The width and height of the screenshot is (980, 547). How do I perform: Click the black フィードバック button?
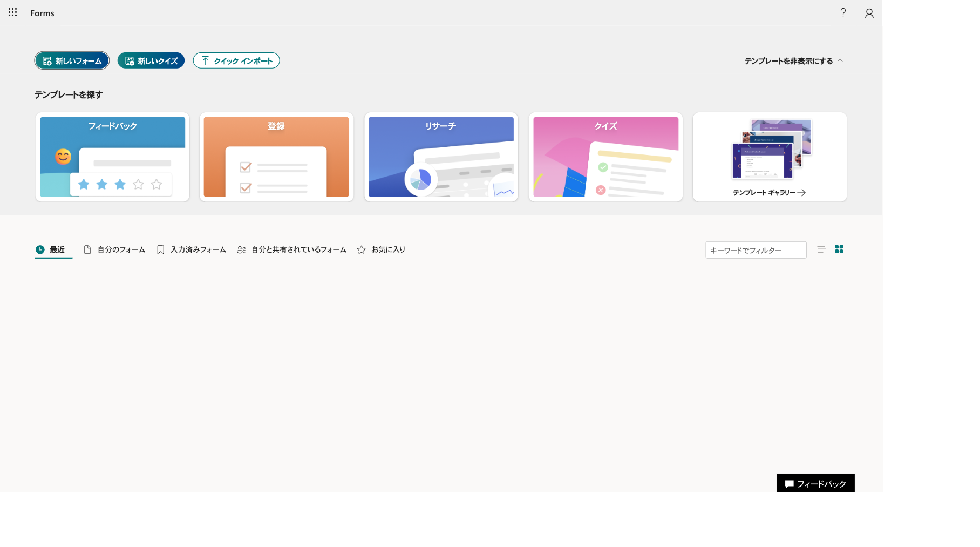point(815,483)
